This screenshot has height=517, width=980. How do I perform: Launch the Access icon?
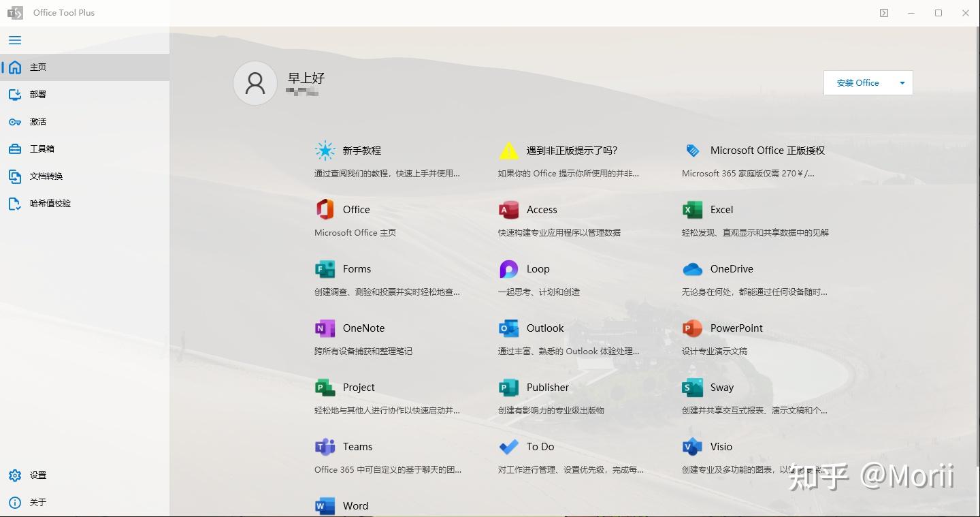pyautogui.click(x=509, y=210)
